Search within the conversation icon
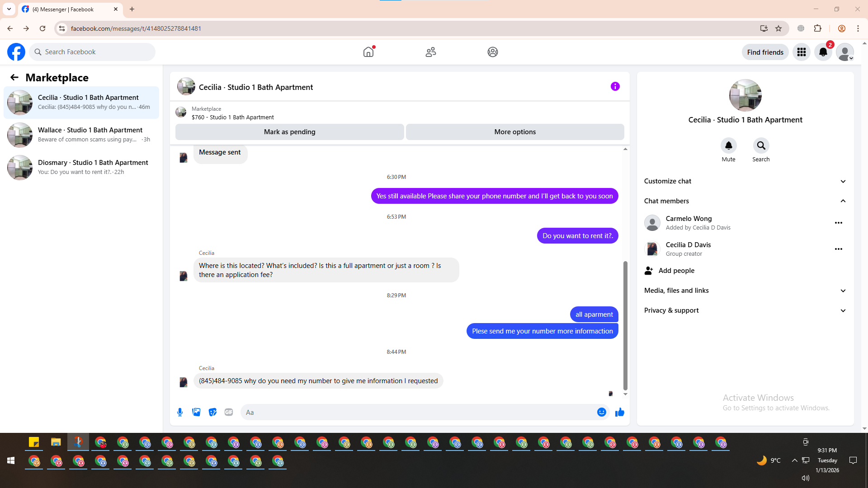Screen dimensions: 868x488 tap(761, 146)
